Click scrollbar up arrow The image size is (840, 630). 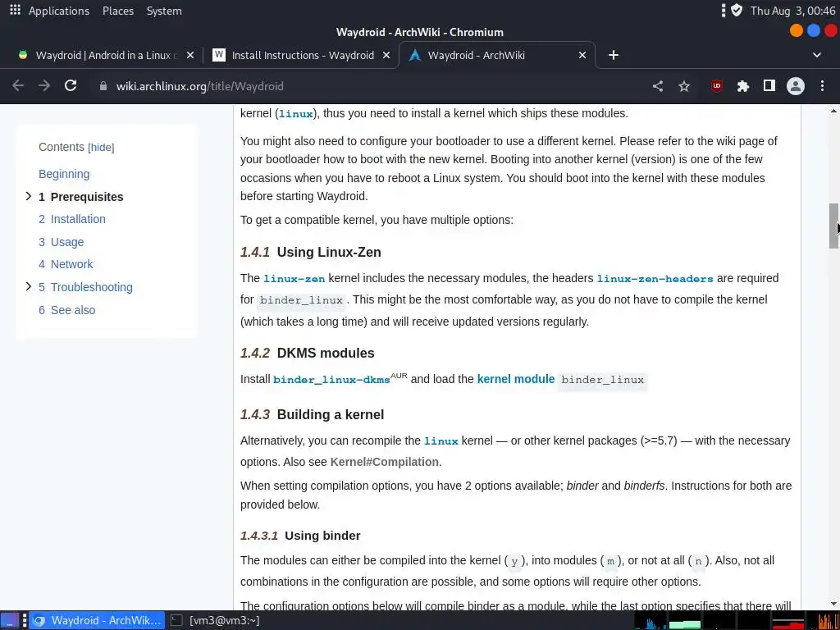833,111
